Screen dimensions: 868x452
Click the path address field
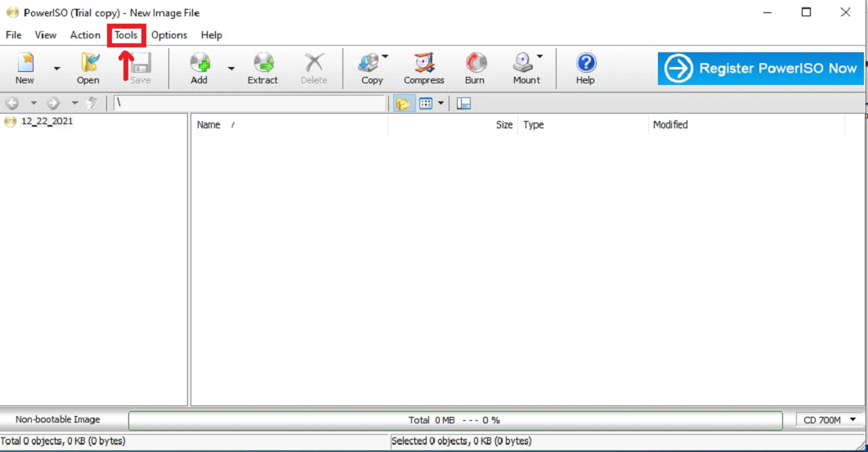(x=249, y=103)
